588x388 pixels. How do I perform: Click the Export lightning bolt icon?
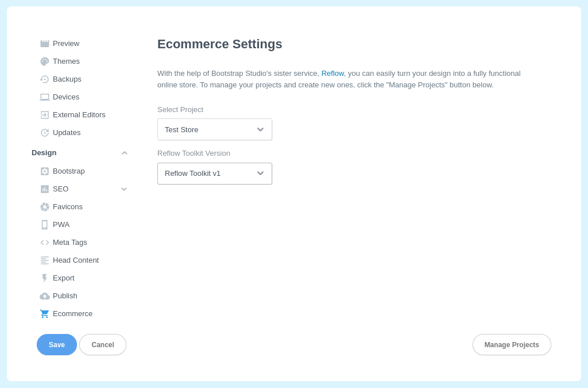[44, 278]
